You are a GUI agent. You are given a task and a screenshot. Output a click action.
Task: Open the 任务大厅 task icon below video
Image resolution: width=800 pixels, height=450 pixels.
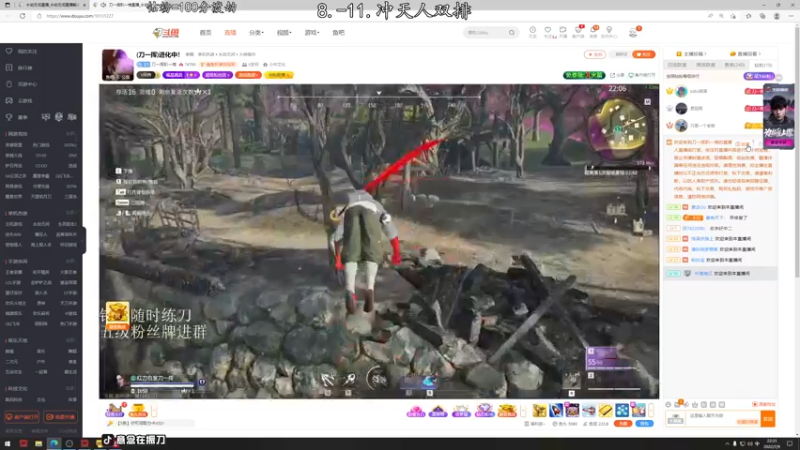point(115,410)
